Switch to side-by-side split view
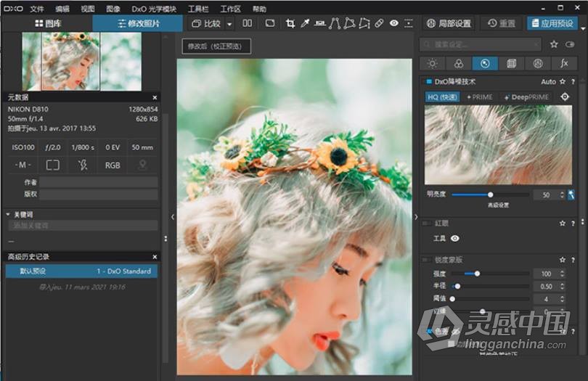This screenshot has height=381, width=588. (x=247, y=23)
